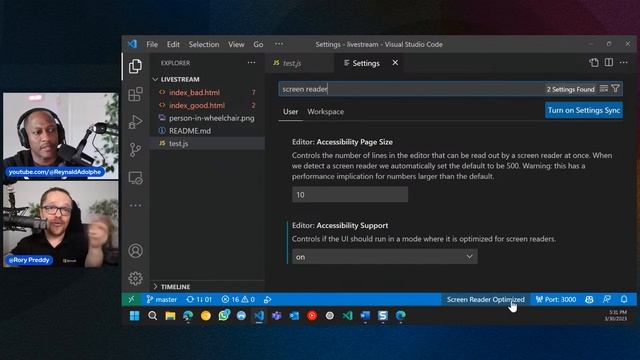640x360 pixels.
Task: Click the VS Code logo in title bar
Action: 132,44
